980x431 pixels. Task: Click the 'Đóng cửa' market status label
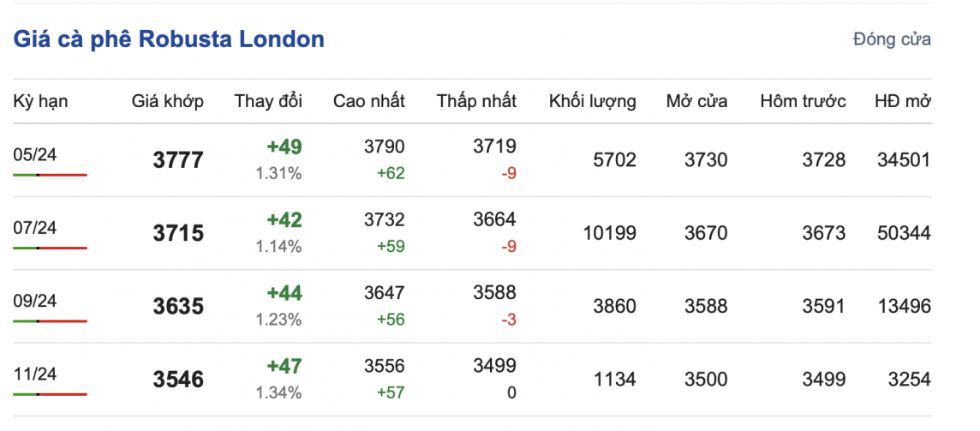tap(892, 39)
